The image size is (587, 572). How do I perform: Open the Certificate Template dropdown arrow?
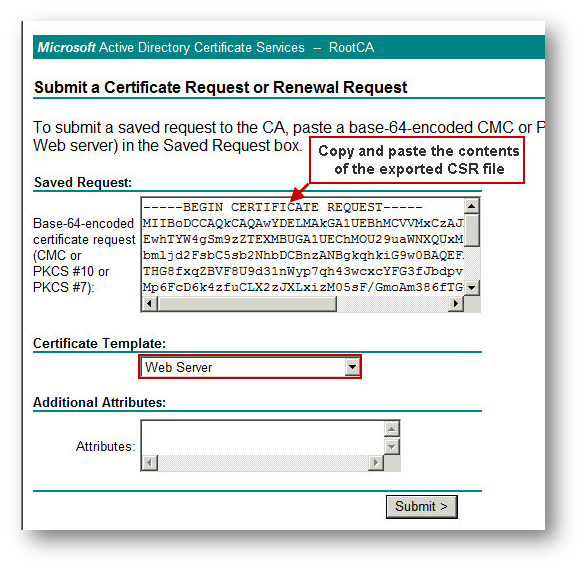[352, 367]
